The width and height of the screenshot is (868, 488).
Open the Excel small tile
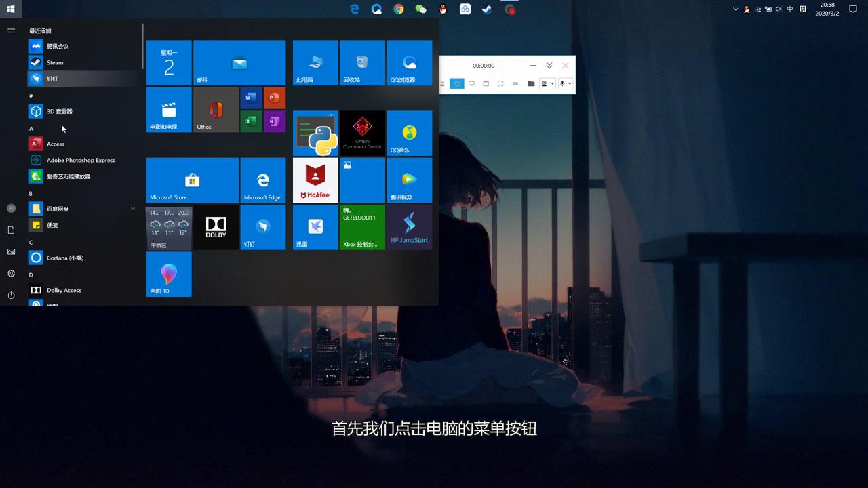(251, 121)
